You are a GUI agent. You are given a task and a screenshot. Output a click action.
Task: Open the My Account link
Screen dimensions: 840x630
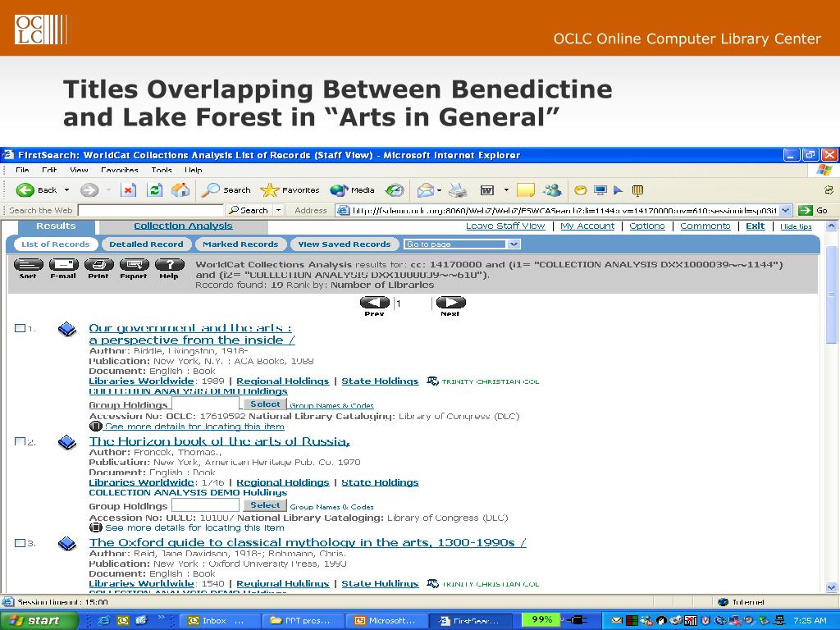click(587, 226)
